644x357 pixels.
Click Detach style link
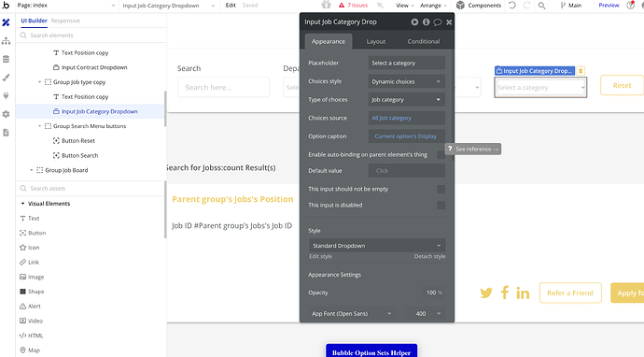click(x=429, y=256)
